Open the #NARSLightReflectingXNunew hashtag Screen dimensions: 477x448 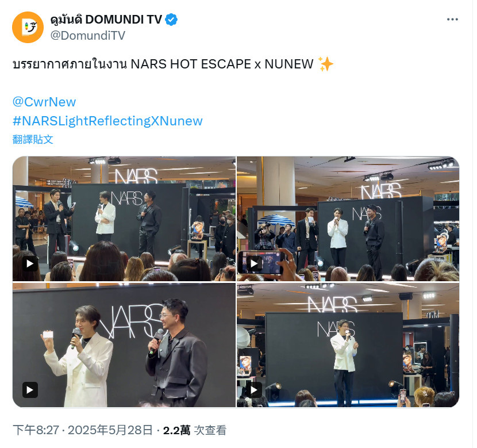pos(107,121)
